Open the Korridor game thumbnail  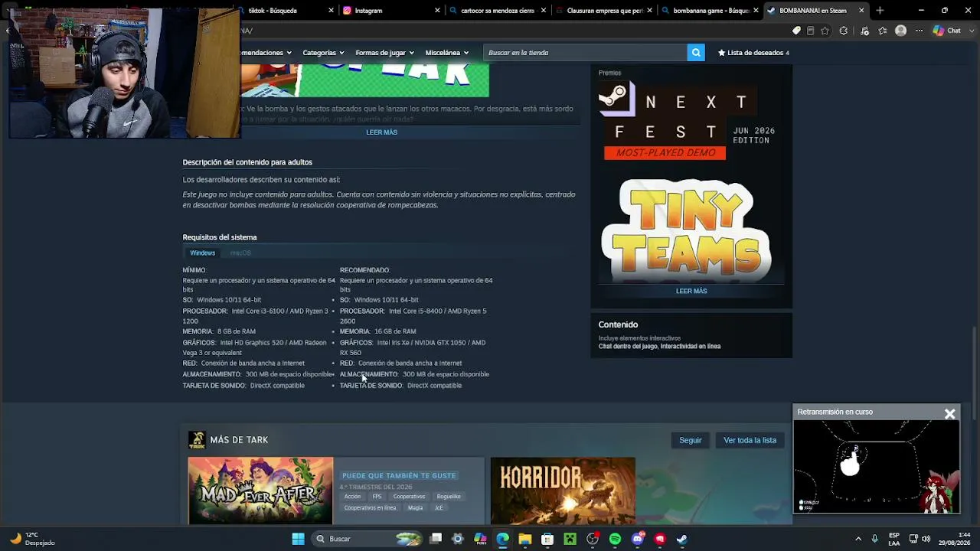(563, 491)
